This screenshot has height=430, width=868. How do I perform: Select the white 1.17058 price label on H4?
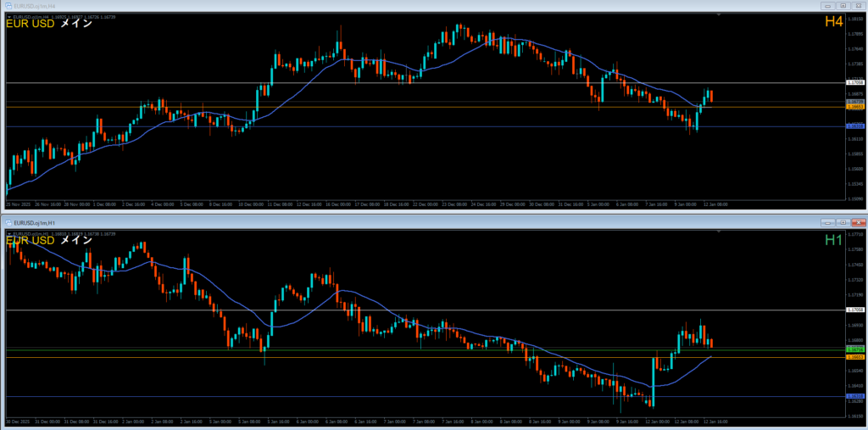coord(855,82)
